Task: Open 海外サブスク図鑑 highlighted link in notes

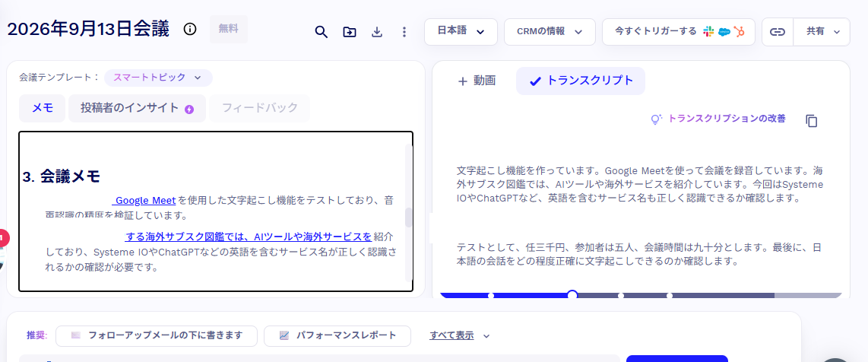Action: click(248, 237)
